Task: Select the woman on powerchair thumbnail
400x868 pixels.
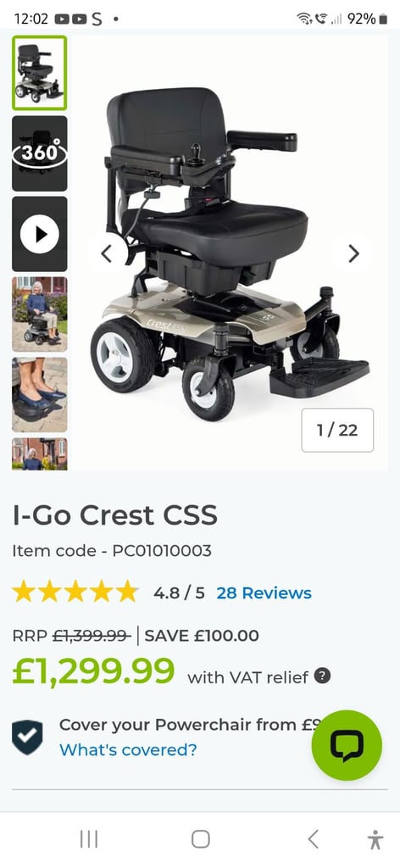Action: (40, 314)
